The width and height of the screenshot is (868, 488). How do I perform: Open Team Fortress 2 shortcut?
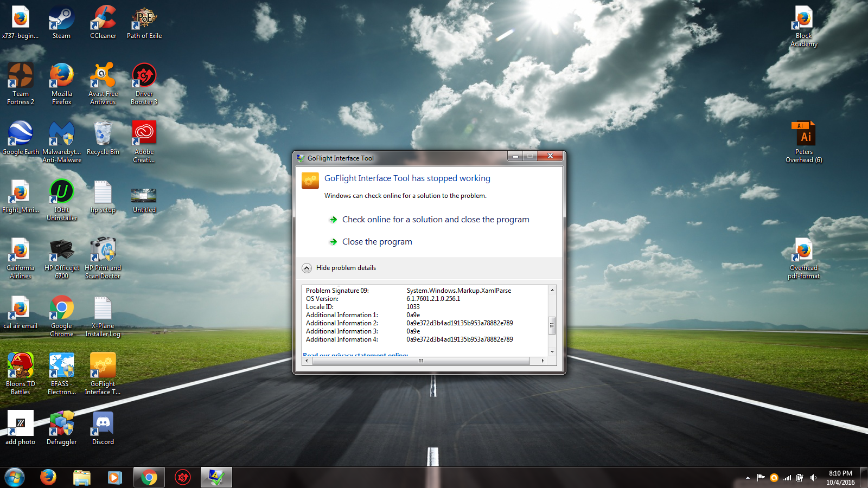tap(21, 80)
